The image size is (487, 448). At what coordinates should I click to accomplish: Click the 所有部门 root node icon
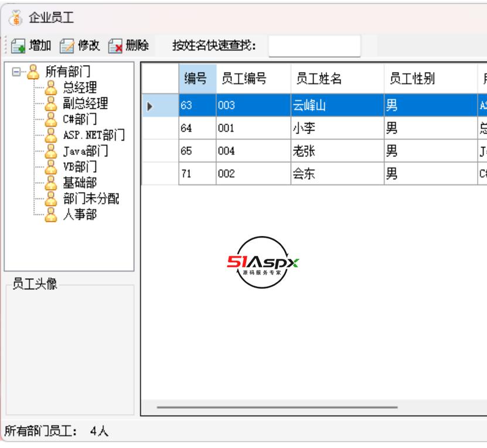[x=33, y=71]
